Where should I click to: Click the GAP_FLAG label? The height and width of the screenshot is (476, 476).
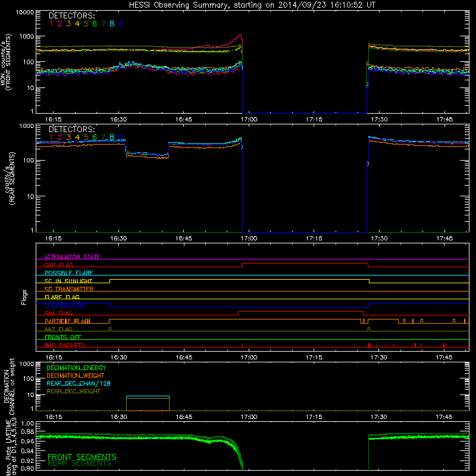pyautogui.click(x=58, y=265)
